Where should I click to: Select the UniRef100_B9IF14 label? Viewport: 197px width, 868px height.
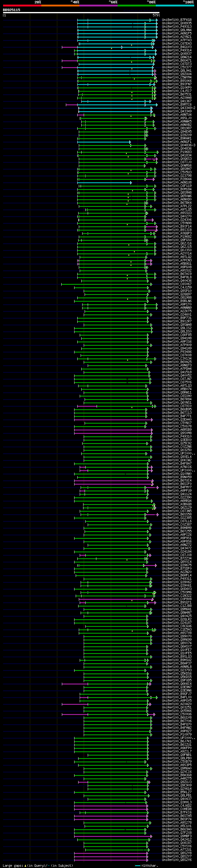click(x=177, y=226)
